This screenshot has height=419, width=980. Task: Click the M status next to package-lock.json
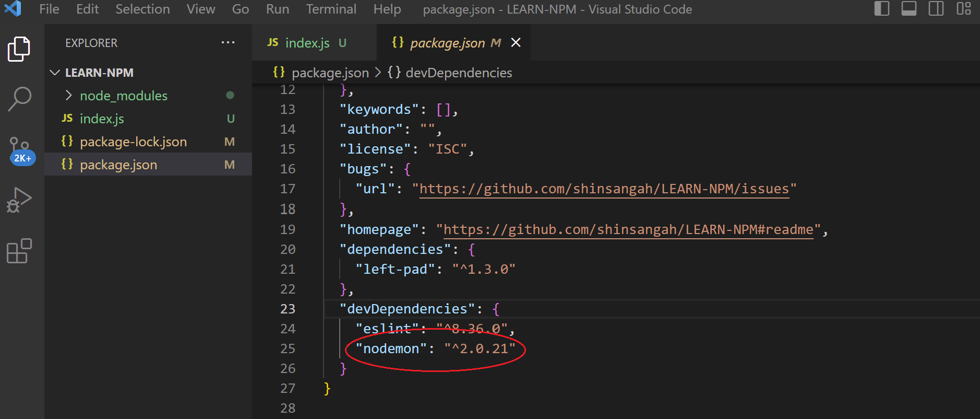pos(230,142)
